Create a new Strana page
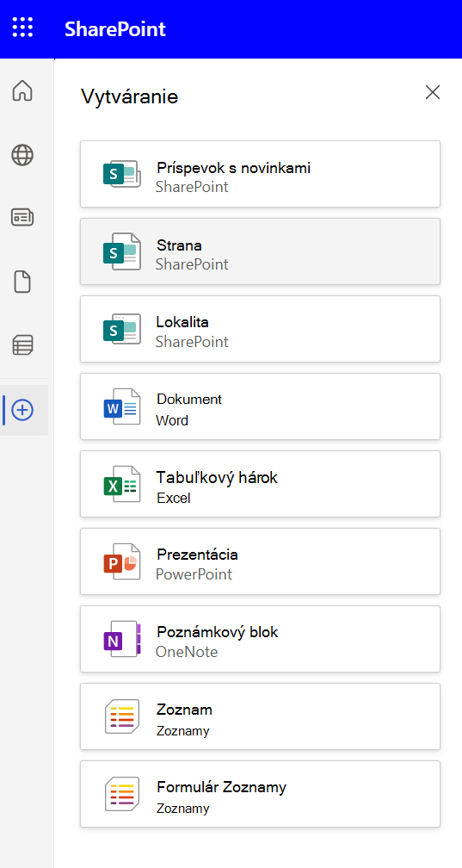 point(260,251)
